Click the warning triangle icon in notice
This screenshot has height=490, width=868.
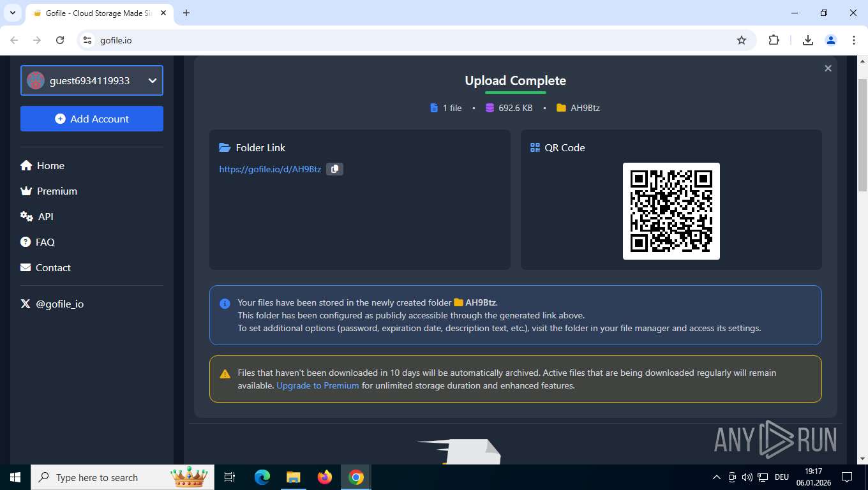pos(225,374)
